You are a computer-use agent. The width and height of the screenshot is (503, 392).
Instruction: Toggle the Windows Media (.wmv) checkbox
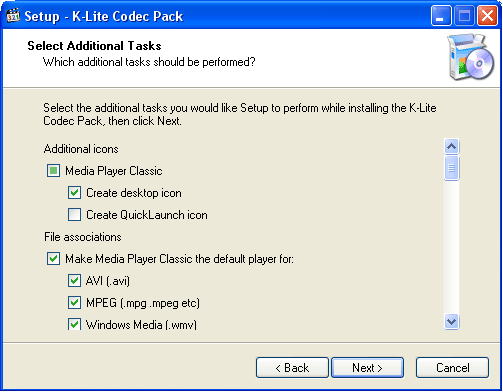tap(74, 324)
